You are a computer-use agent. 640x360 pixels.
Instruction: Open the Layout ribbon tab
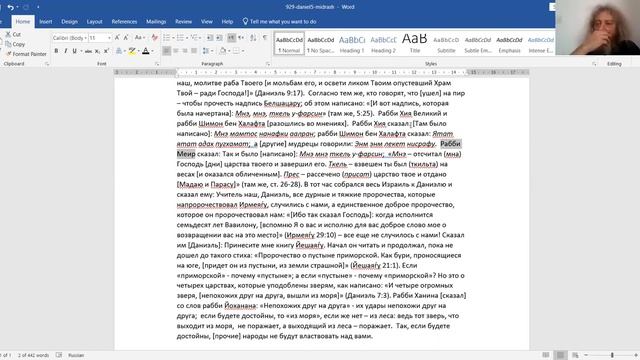[94, 21]
